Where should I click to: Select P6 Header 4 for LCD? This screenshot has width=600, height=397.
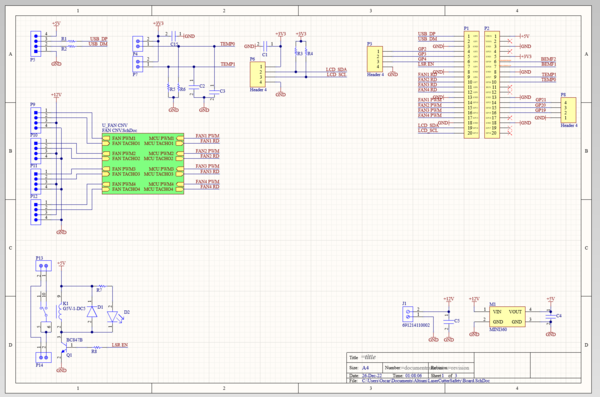click(x=258, y=74)
